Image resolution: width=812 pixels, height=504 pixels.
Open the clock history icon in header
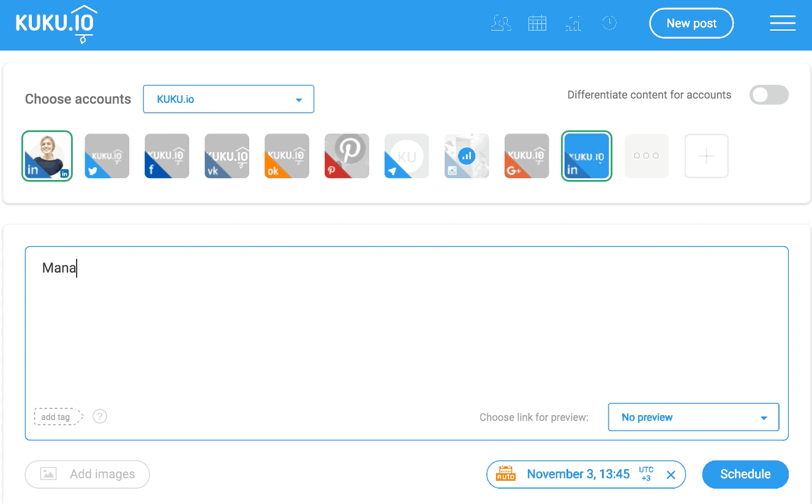609,24
